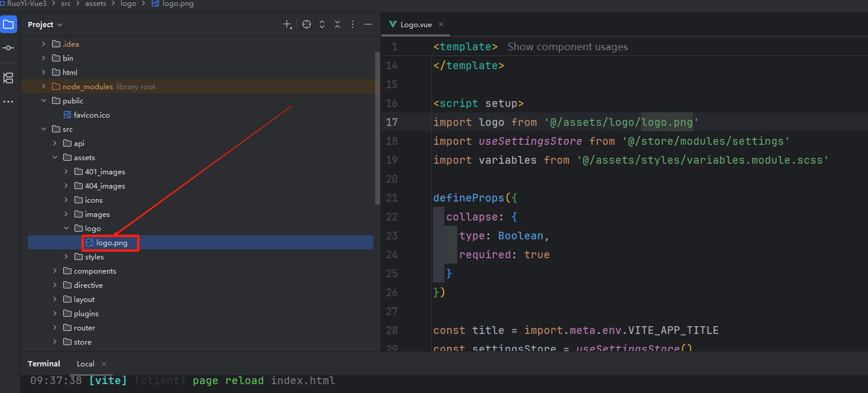Close the Local terminal tab

pyautogui.click(x=104, y=364)
